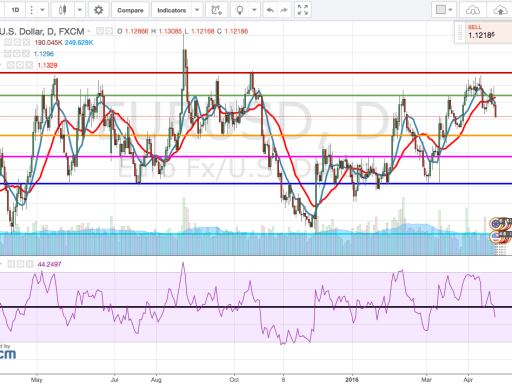Open main series settings icon beside the OHLC values
This screenshot has width=512, height=384.
tap(109, 31)
